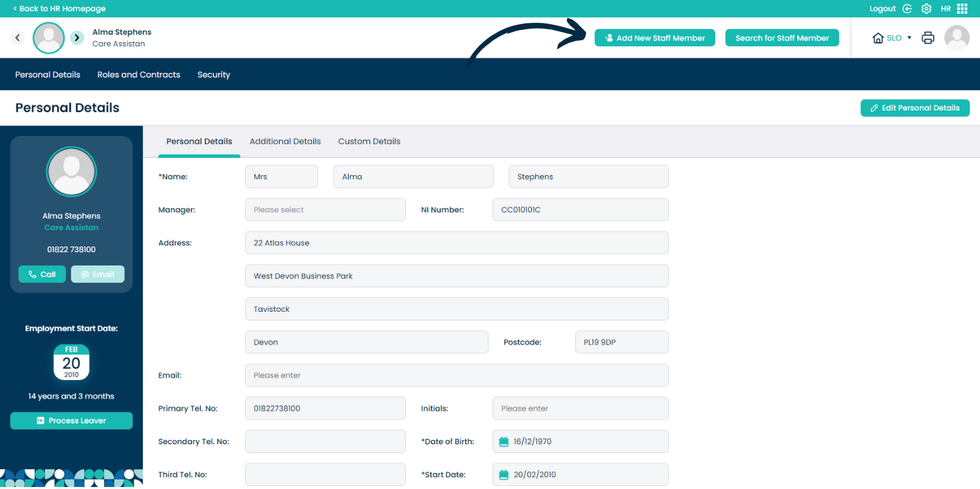The height and width of the screenshot is (489, 980).
Task: Click the sidebar profile picture
Action: coord(71,171)
